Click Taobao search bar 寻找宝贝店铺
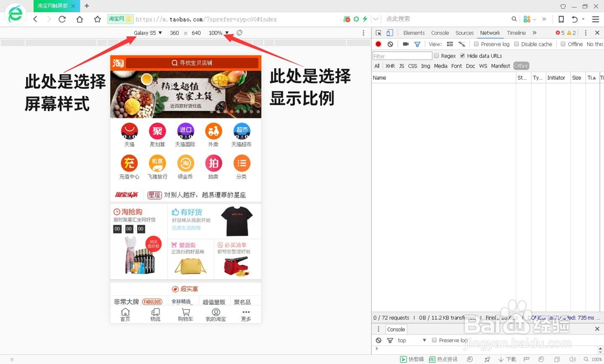This screenshot has height=364, width=604. pyautogui.click(x=192, y=63)
